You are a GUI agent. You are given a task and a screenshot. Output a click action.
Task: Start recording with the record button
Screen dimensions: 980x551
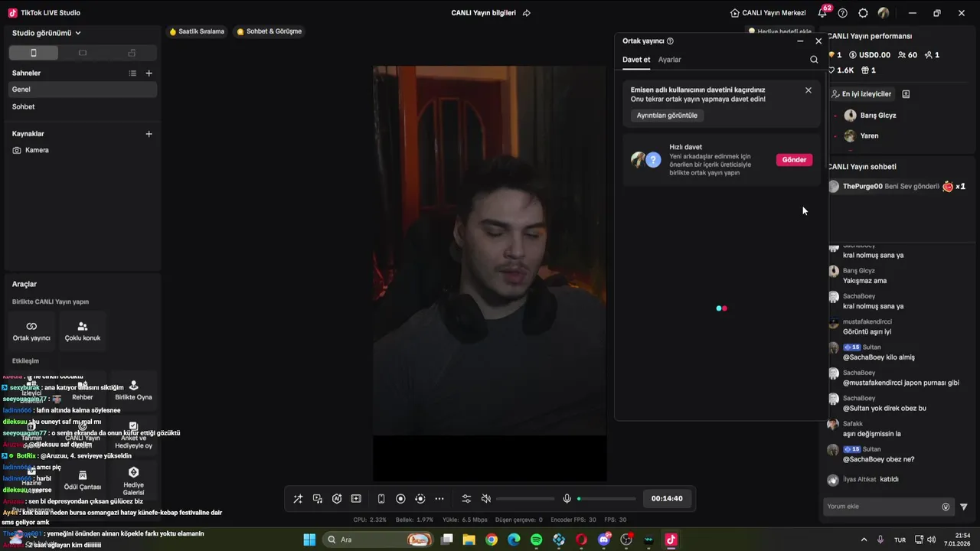[x=400, y=499]
